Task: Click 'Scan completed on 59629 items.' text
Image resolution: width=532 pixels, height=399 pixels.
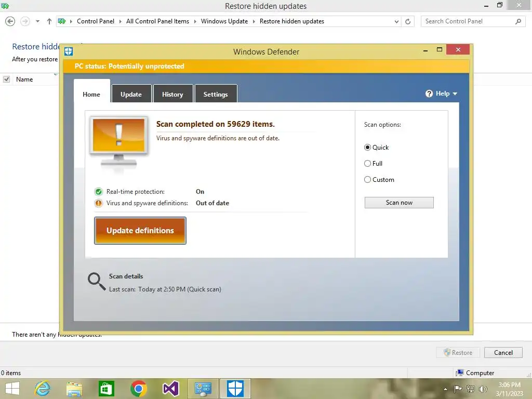Action: point(216,124)
